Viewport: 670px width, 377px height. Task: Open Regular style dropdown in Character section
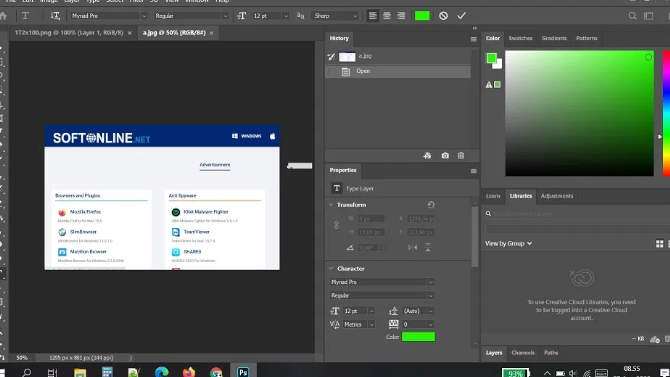point(382,296)
